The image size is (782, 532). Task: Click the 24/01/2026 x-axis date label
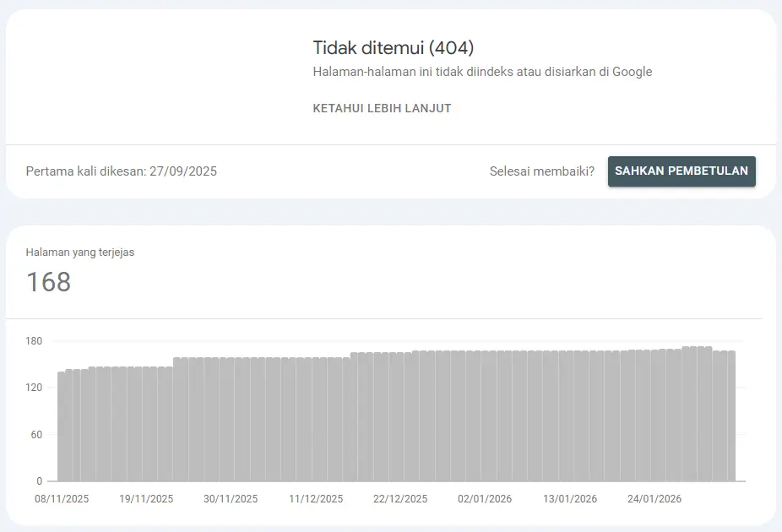coord(654,499)
